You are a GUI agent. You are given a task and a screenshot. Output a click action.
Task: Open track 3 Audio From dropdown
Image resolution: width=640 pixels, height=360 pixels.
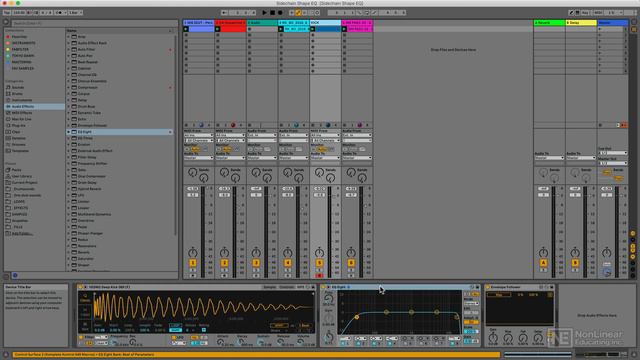point(262,135)
